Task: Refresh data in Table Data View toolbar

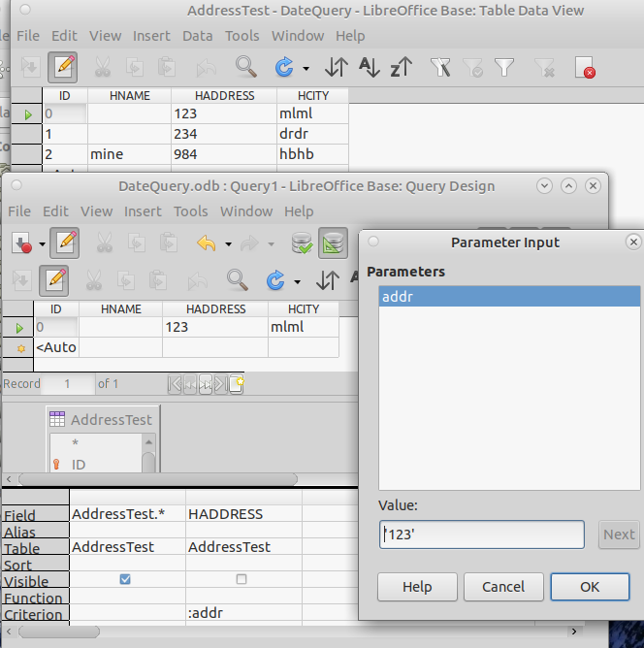Action: click(x=284, y=67)
